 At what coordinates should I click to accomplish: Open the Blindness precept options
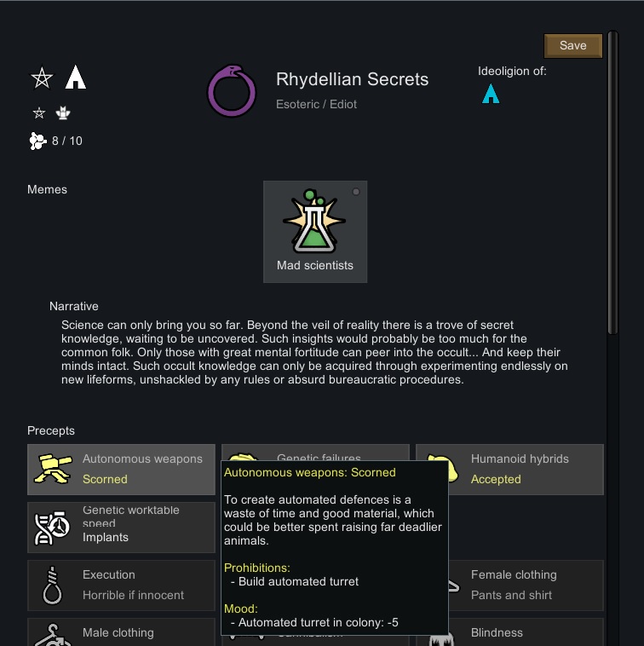[x=509, y=633]
